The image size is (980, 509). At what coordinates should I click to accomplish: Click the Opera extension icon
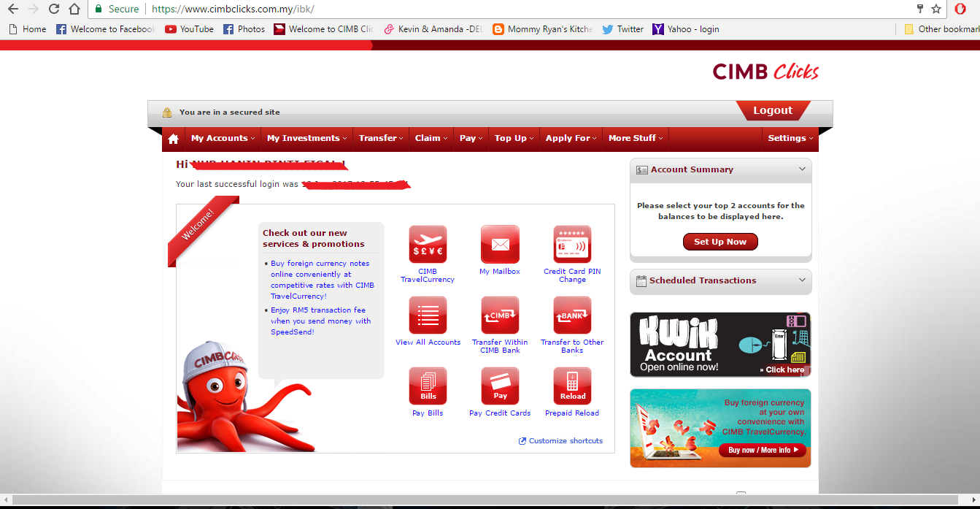coord(960,9)
